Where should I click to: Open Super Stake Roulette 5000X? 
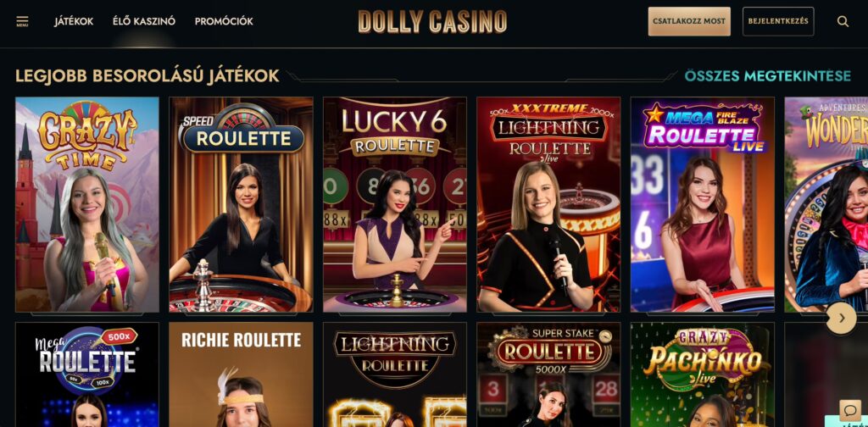coord(548,374)
